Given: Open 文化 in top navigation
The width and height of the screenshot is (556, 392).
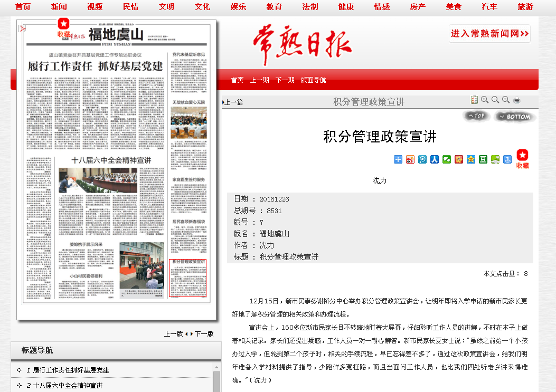Looking at the screenshot, I should (x=202, y=7).
